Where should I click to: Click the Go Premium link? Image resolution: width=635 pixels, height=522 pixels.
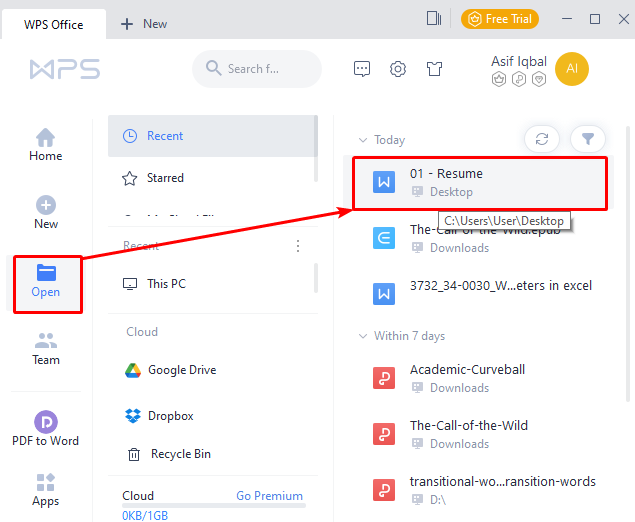[x=269, y=496]
